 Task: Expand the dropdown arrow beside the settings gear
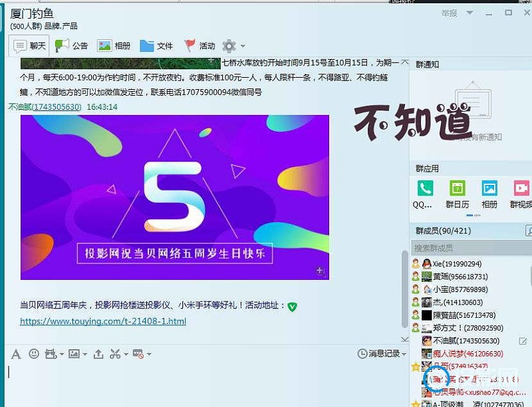(x=243, y=45)
